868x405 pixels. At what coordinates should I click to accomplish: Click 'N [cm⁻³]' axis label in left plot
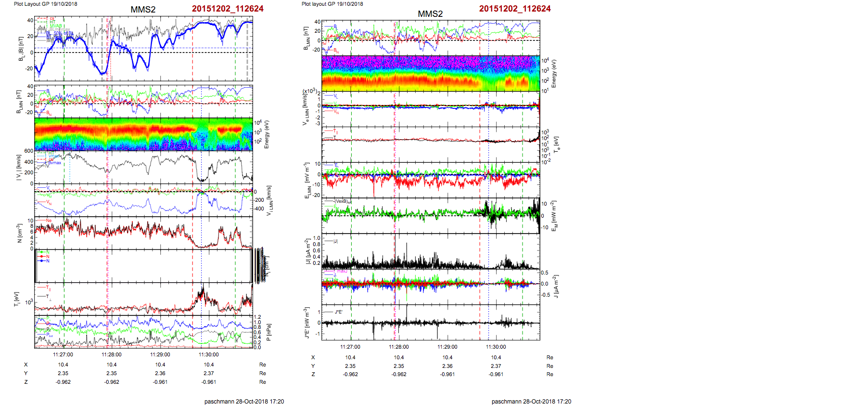pyautogui.click(x=20, y=233)
